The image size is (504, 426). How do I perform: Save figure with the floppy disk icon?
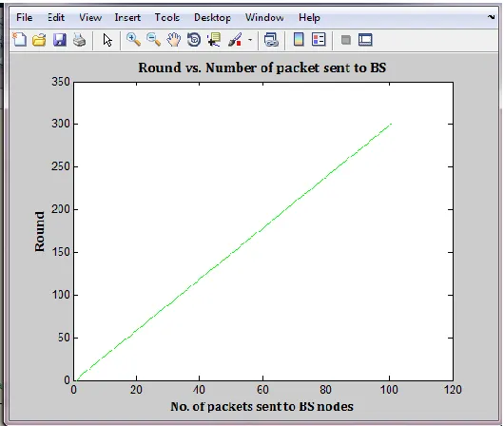click(60, 40)
